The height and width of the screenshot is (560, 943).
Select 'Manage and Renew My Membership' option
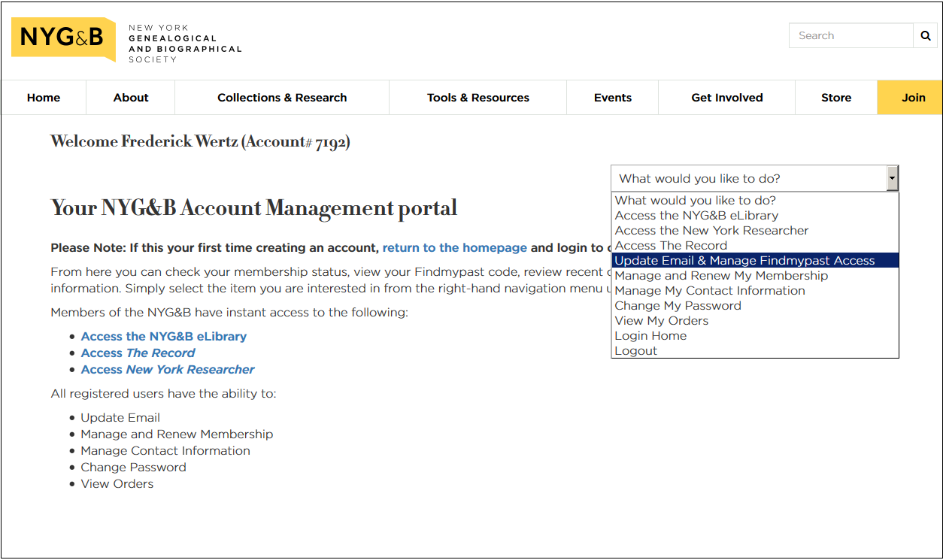click(x=720, y=276)
